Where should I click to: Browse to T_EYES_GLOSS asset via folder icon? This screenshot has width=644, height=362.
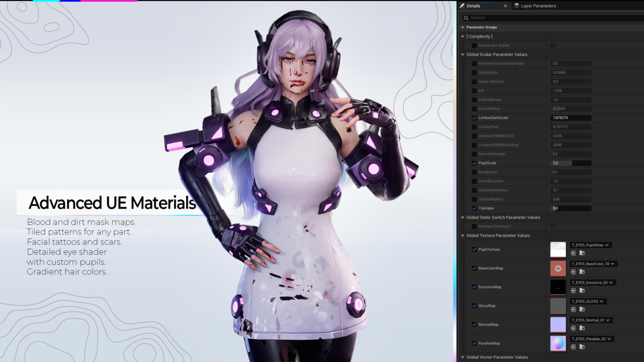coord(582,309)
